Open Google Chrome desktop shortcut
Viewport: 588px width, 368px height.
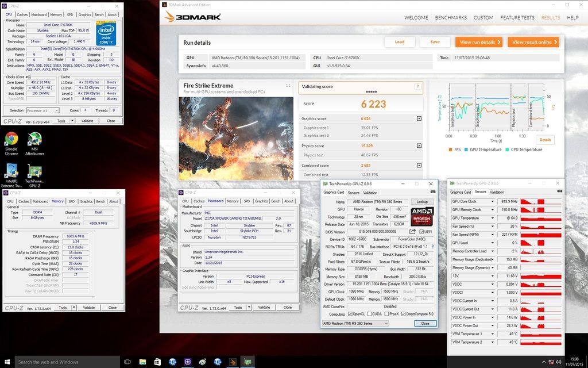(11, 139)
